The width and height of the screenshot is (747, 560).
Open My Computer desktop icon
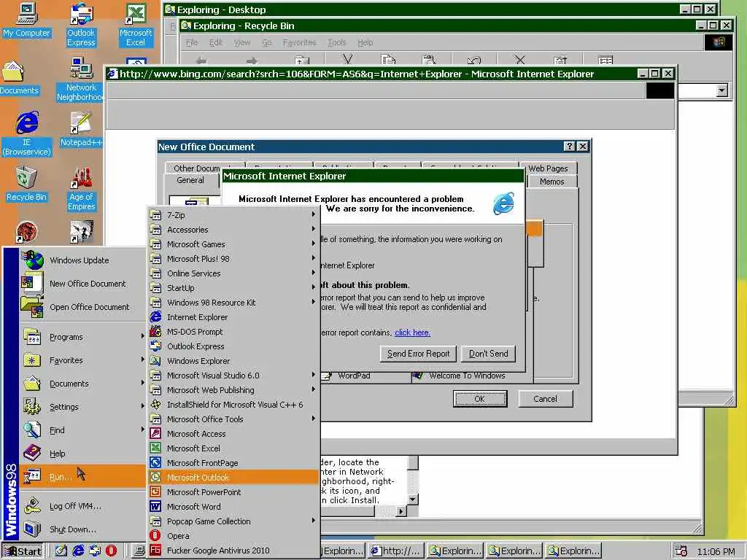click(27, 20)
